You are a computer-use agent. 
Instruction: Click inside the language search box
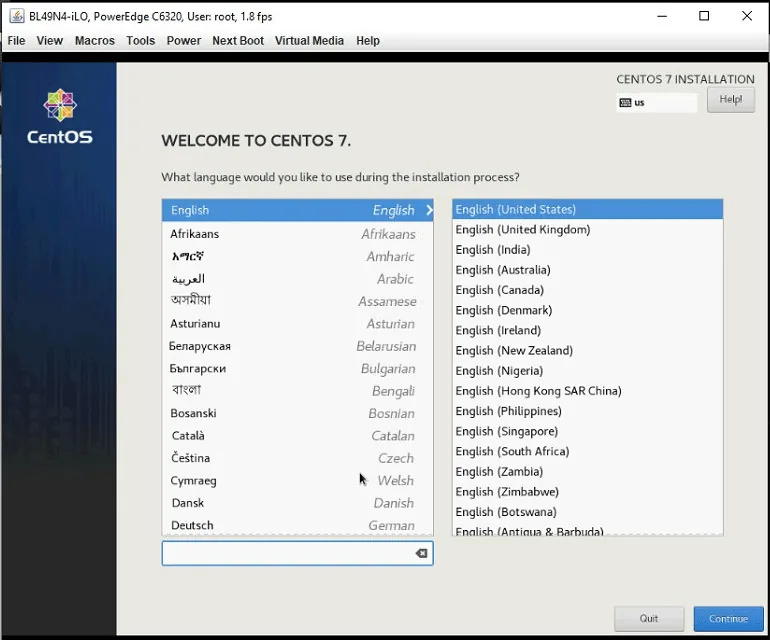click(x=298, y=554)
